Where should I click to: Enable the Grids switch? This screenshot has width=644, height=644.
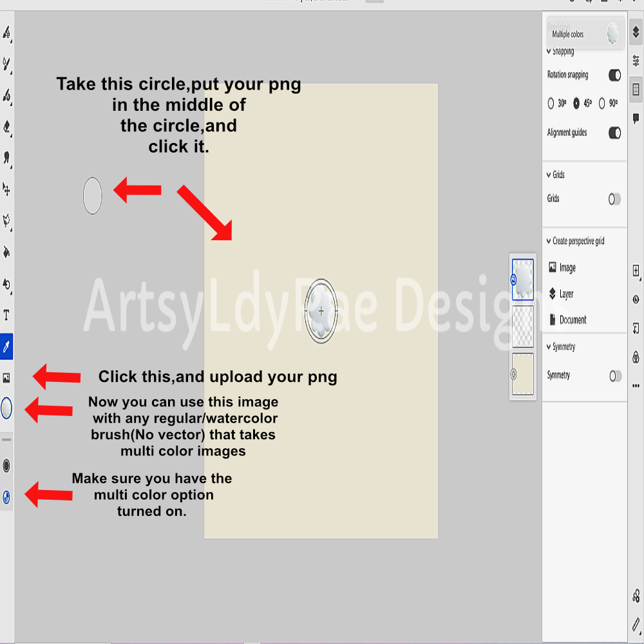(614, 199)
